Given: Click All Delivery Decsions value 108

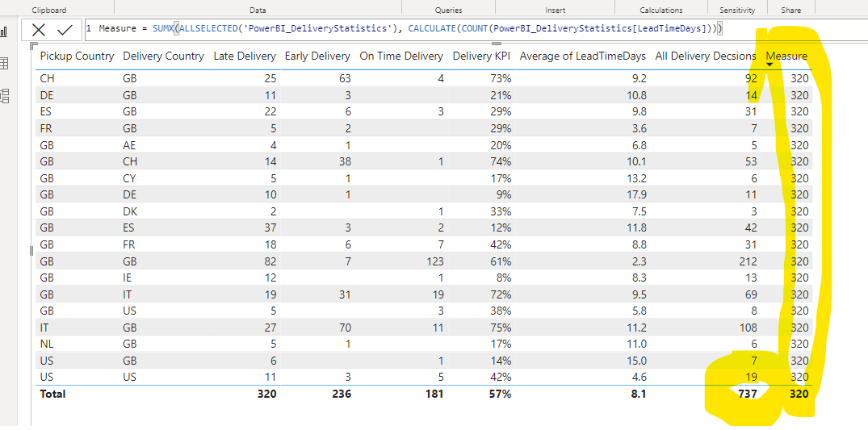Looking at the screenshot, I should (x=748, y=327).
